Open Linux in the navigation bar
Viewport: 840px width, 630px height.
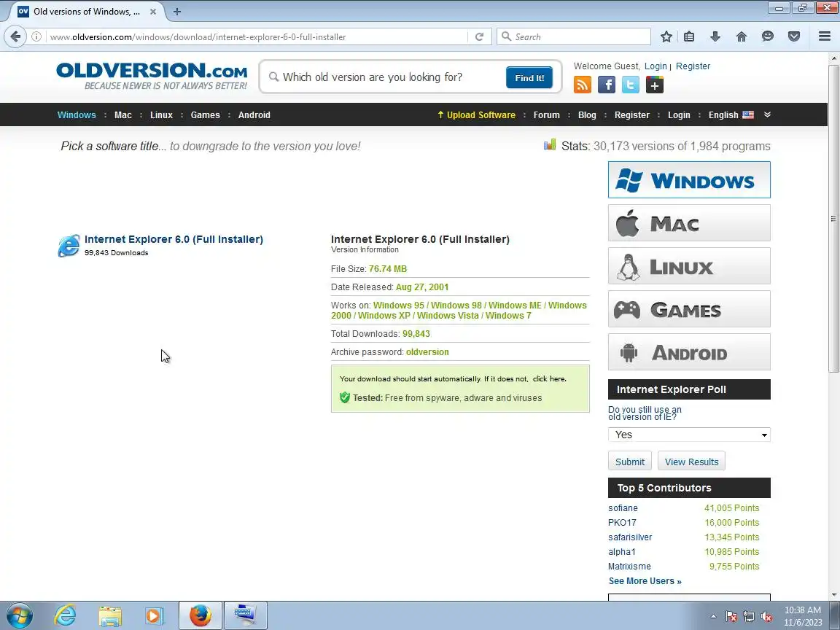[161, 114]
